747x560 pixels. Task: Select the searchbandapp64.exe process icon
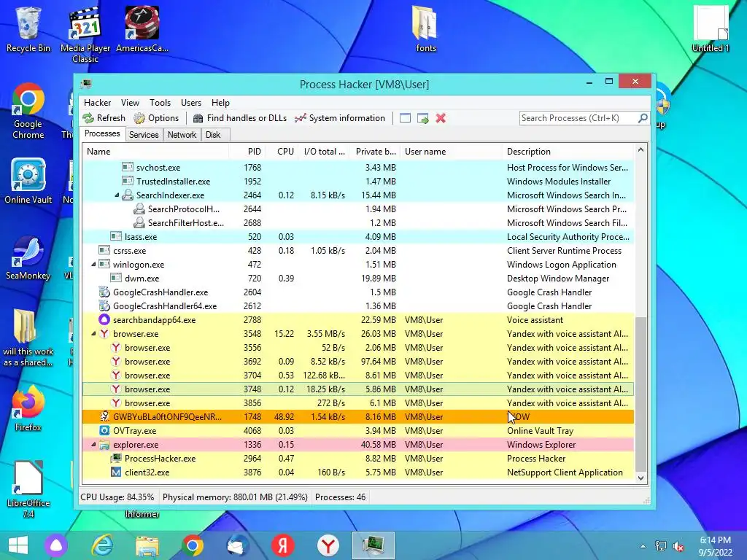104,320
